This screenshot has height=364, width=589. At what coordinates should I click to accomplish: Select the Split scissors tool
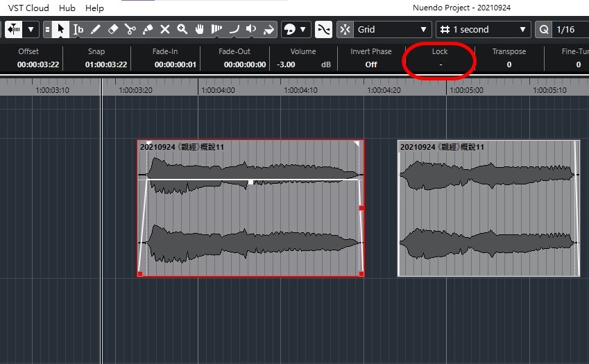tap(130, 29)
